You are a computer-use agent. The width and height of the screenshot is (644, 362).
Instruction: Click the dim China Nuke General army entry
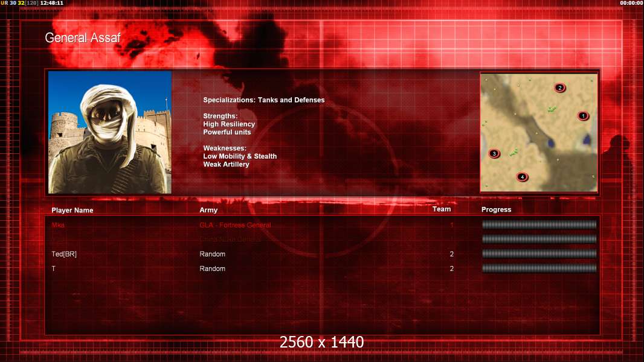click(230, 240)
